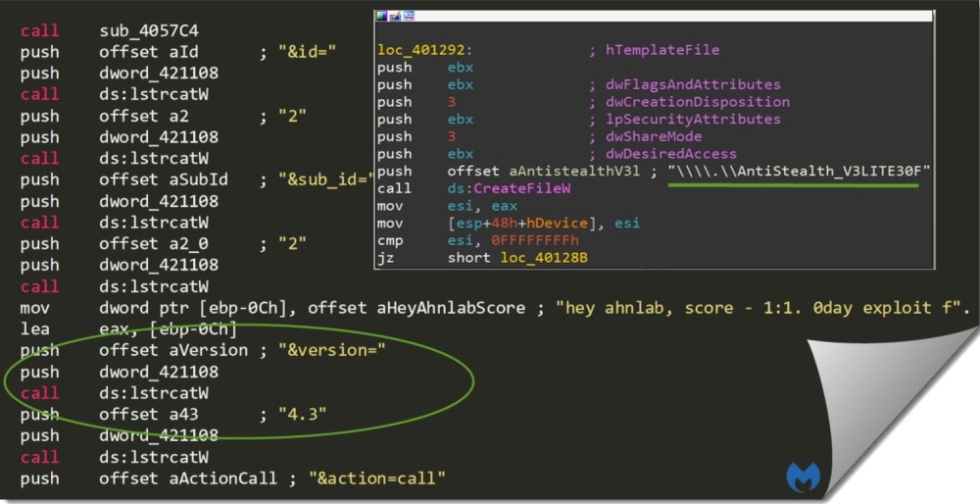Click the "&version=" string comment
The width and height of the screenshot is (980, 504).
(x=332, y=350)
